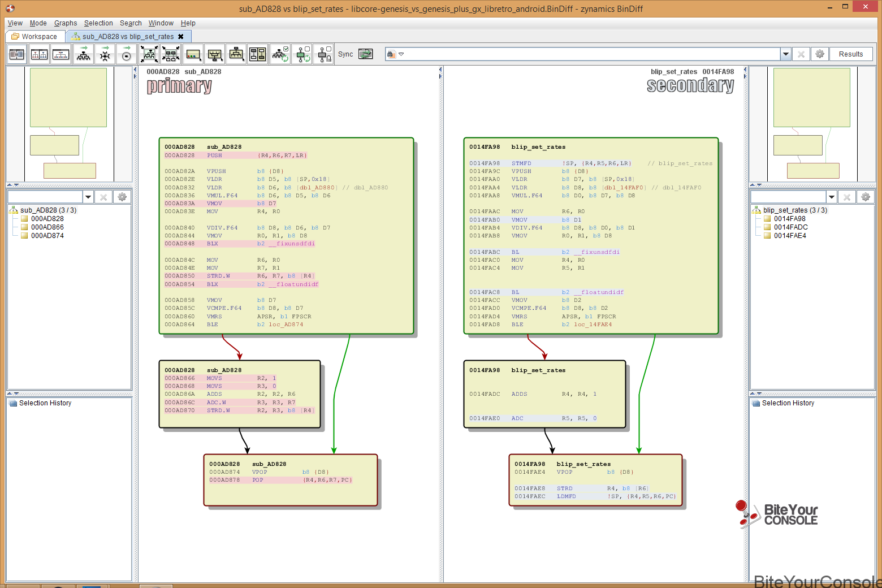Toggle automatic layouting option
This screenshot has width=882, height=588.
[x=280, y=54]
